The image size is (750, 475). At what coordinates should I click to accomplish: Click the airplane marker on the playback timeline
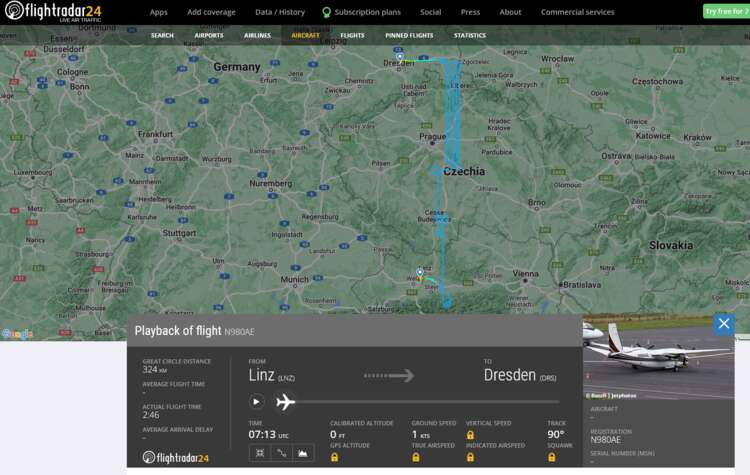point(285,402)
